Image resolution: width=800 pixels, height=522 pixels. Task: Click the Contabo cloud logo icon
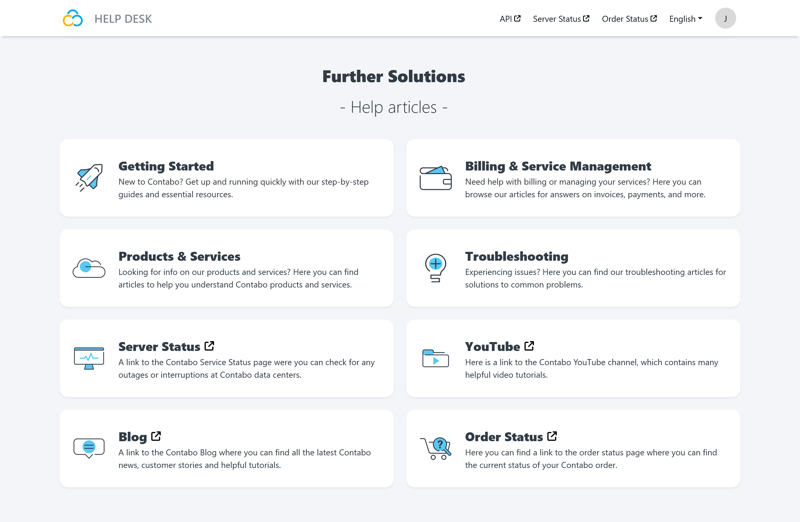73,18
